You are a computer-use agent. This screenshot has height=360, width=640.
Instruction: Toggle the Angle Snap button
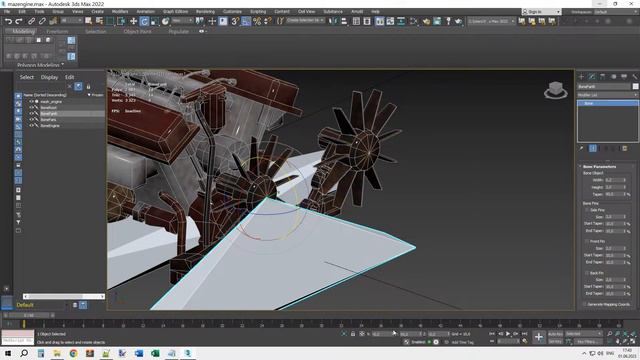(246, 21)
